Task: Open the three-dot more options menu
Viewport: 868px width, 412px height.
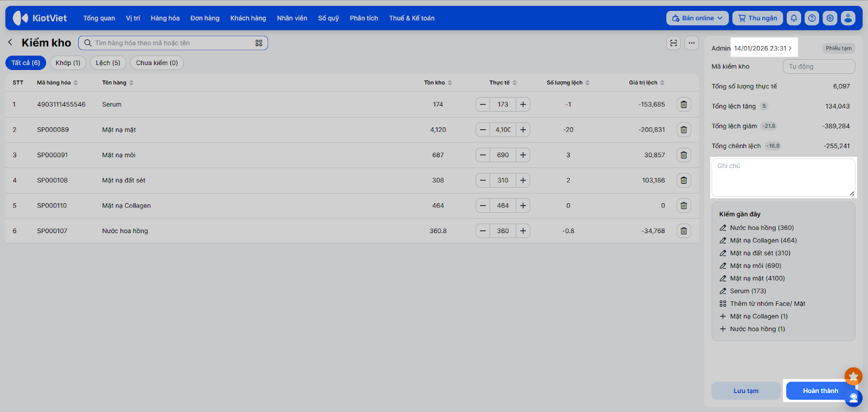Action: 692,43
